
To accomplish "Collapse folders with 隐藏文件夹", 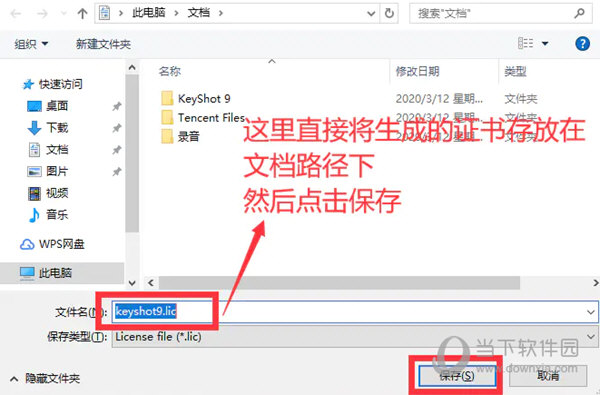I will (x=45, y=379).
